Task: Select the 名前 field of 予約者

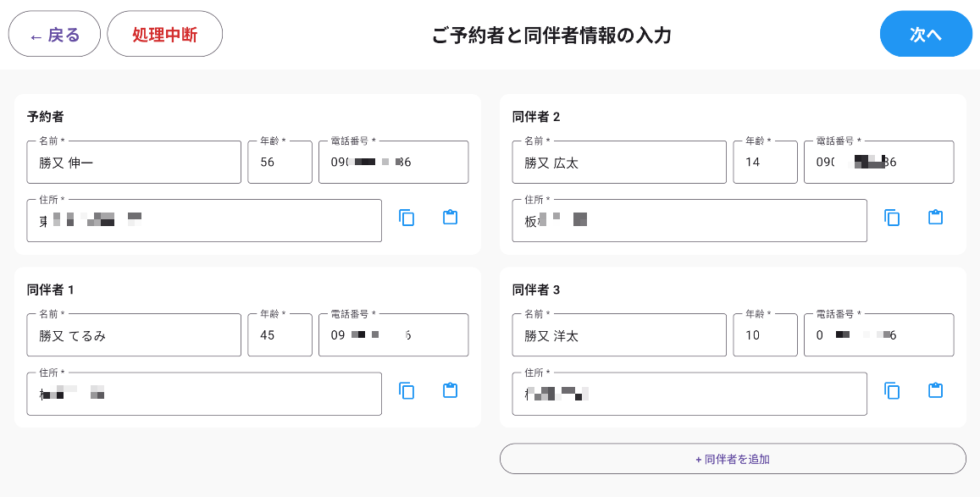Action: (x=133, y=162)
